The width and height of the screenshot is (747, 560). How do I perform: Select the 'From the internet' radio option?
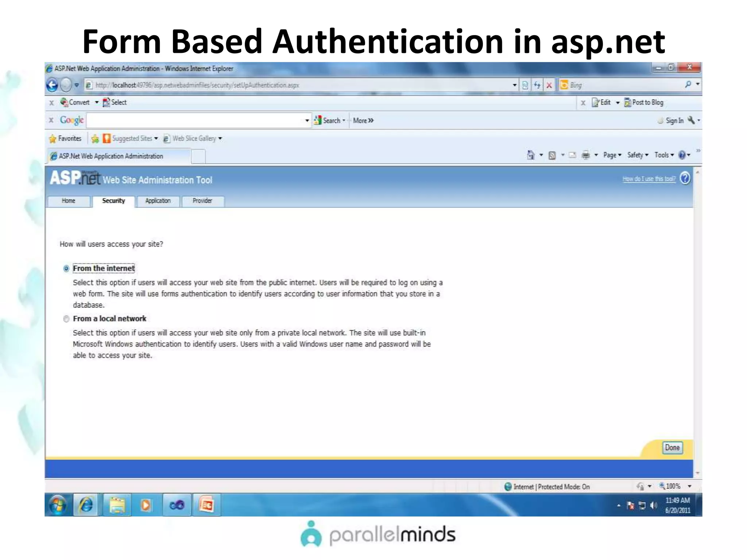[66, 269]
